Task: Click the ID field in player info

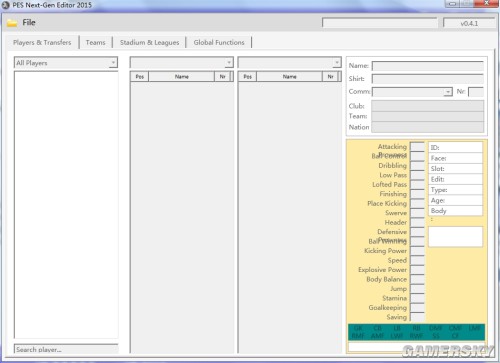Action: [455, 147]
